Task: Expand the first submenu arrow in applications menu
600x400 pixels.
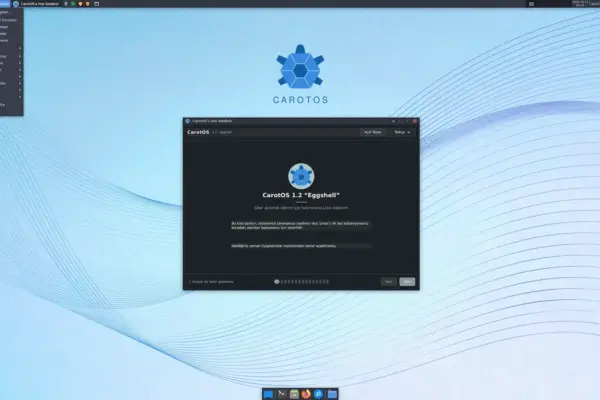Action: point(20,49)
